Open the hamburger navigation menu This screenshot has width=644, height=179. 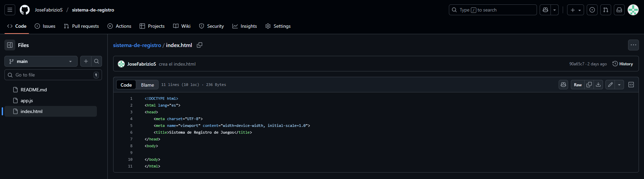[10, 10]
